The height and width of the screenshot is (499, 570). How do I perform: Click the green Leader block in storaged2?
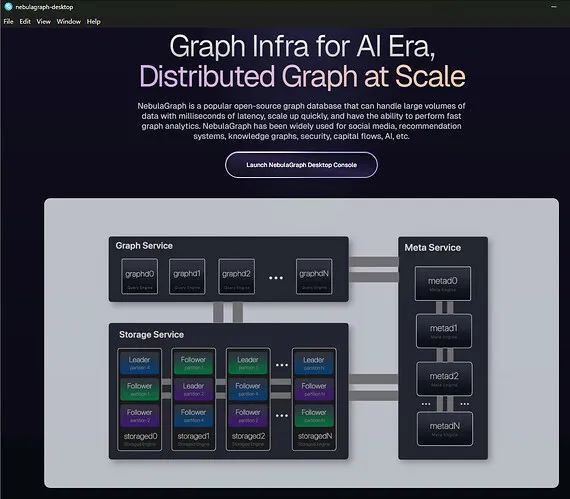248,362
